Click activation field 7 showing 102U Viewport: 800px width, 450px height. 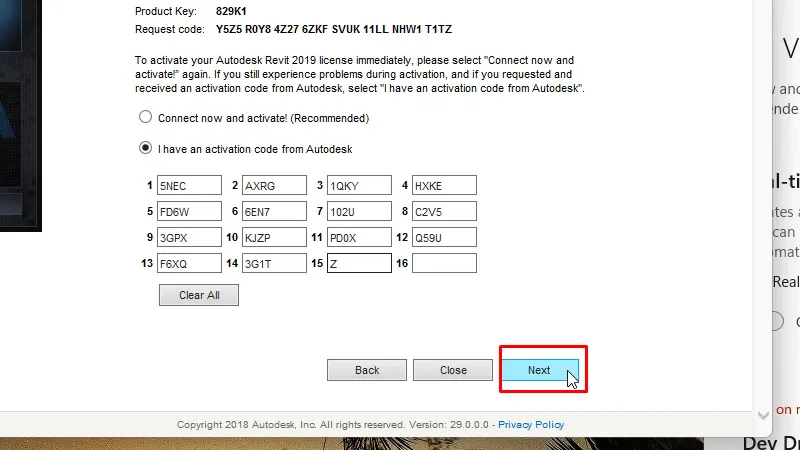[359, 212]
